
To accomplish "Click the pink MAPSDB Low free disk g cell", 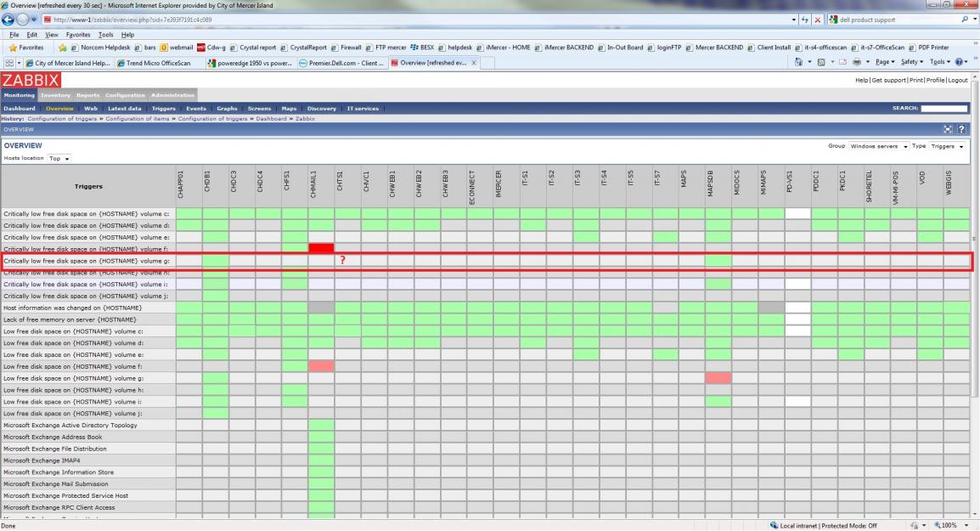I will pyautogui.click(x=718, y=378).
